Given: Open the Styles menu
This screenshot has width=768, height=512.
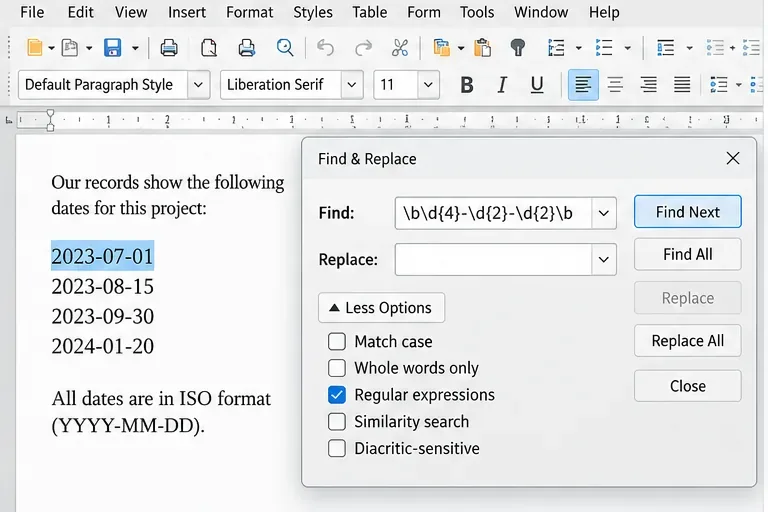Looking at the screenshot, I should point(312,12).
